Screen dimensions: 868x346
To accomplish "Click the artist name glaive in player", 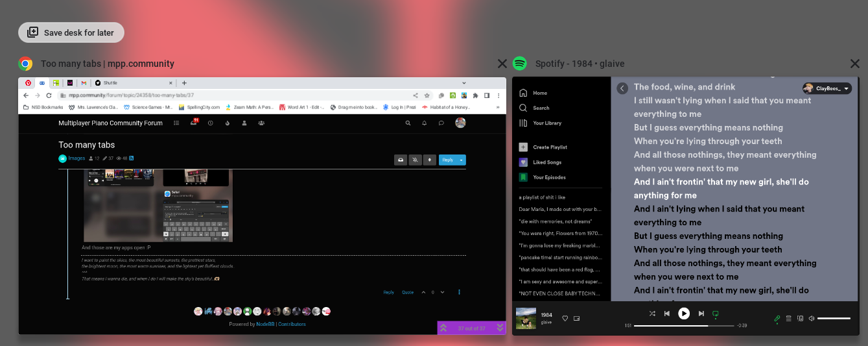I will tap(546, 322).
